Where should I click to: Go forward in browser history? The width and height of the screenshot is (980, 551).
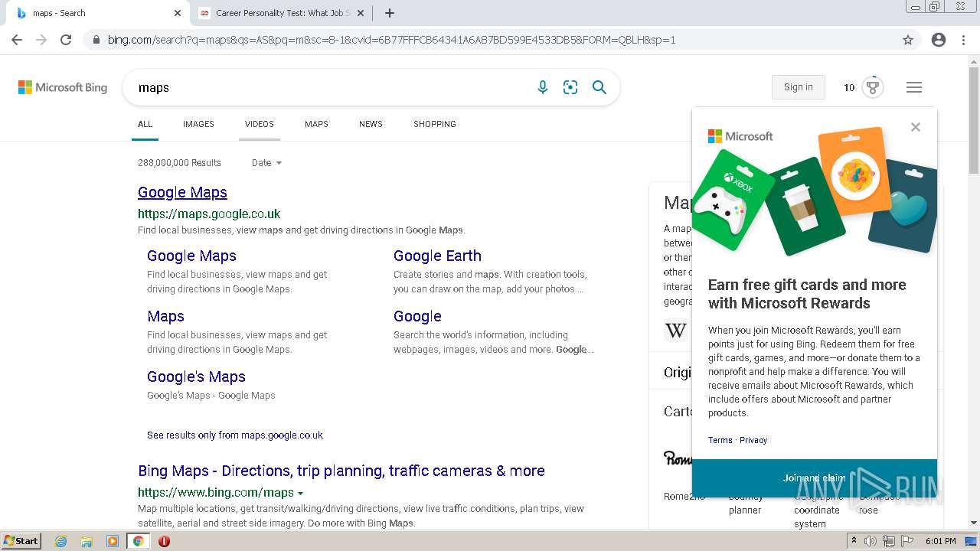click(41, 40)
